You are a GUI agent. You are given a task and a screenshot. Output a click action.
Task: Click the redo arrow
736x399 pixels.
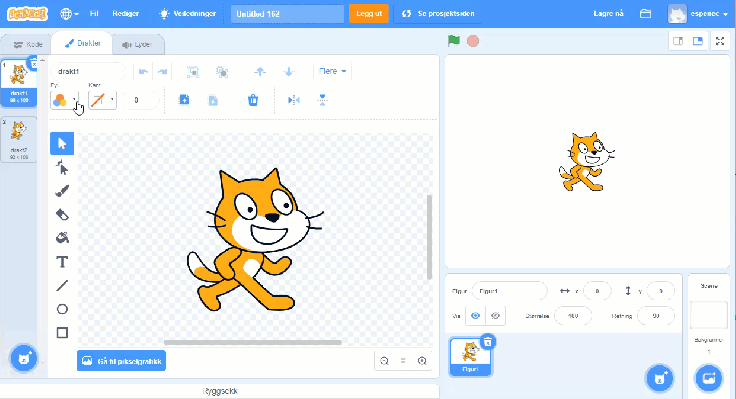point(162,71)
